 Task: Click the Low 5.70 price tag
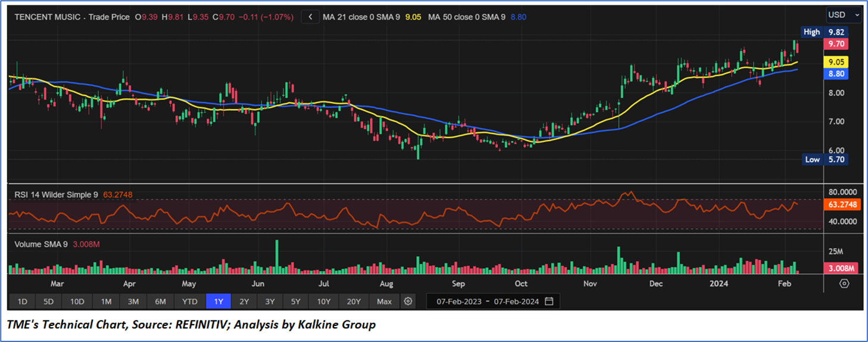(x=825, y=159)
